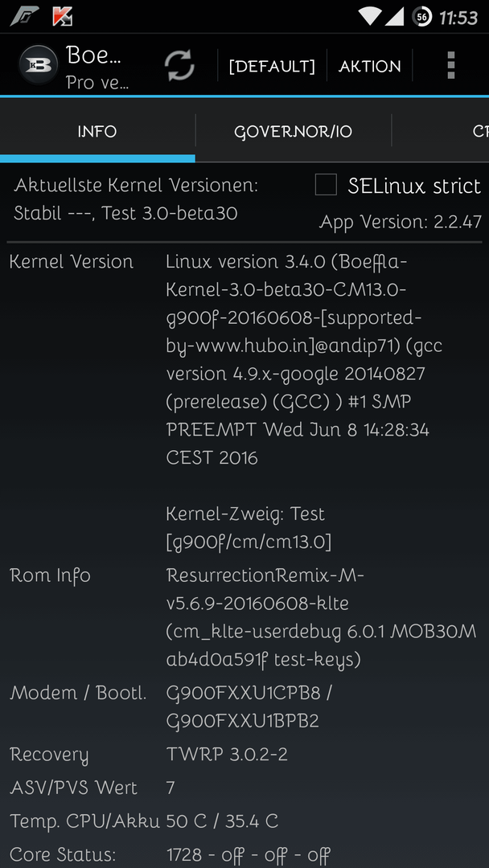Tap the cellular signal strength icon

[x=394, y=17]
